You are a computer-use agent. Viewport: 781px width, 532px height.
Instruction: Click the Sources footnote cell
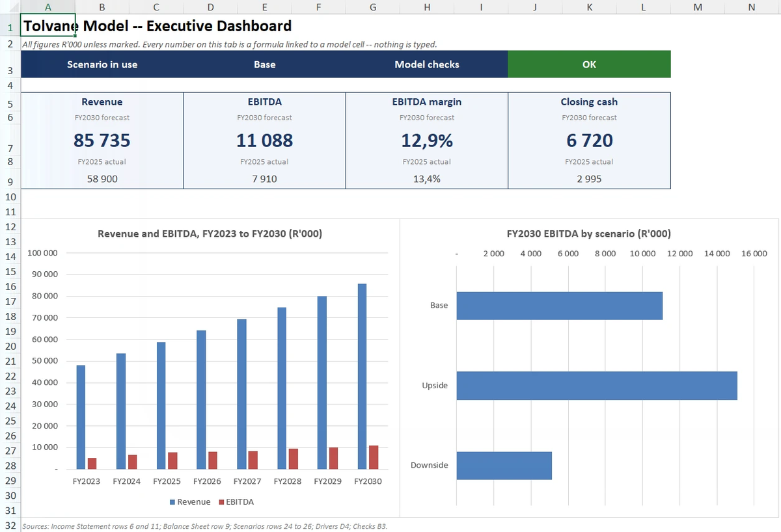point(205,526)
